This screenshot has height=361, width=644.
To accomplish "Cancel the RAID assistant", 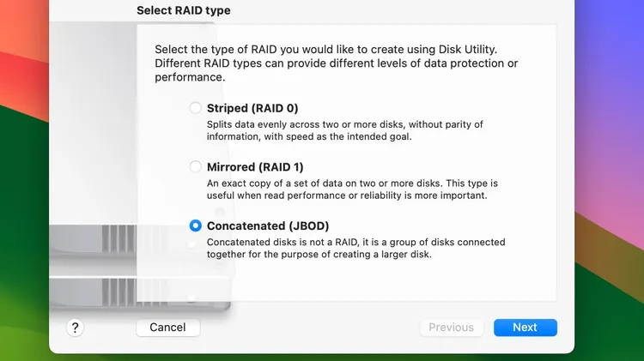I will (x=168, y=328).
